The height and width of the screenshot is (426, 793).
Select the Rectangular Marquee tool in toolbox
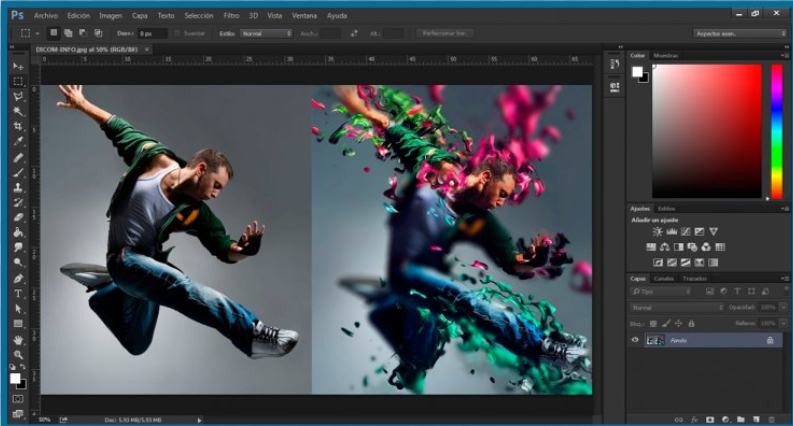(18, 81)
